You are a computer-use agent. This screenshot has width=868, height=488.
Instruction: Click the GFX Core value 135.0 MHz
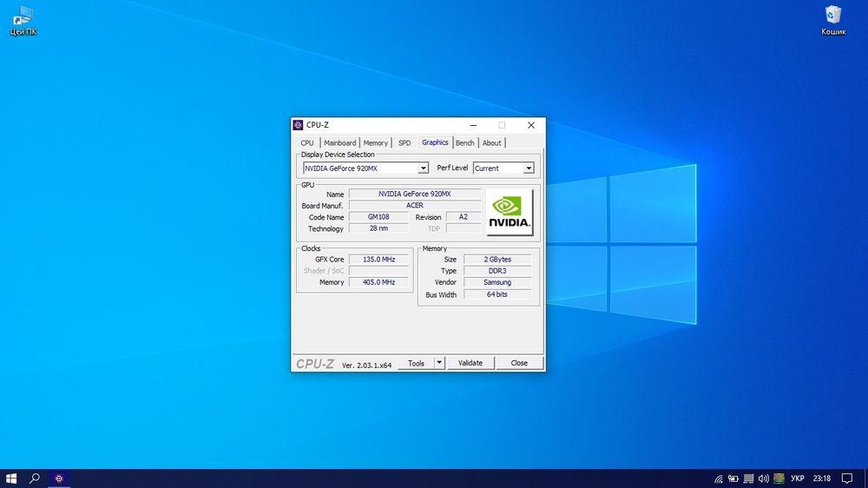coord(378,260)
